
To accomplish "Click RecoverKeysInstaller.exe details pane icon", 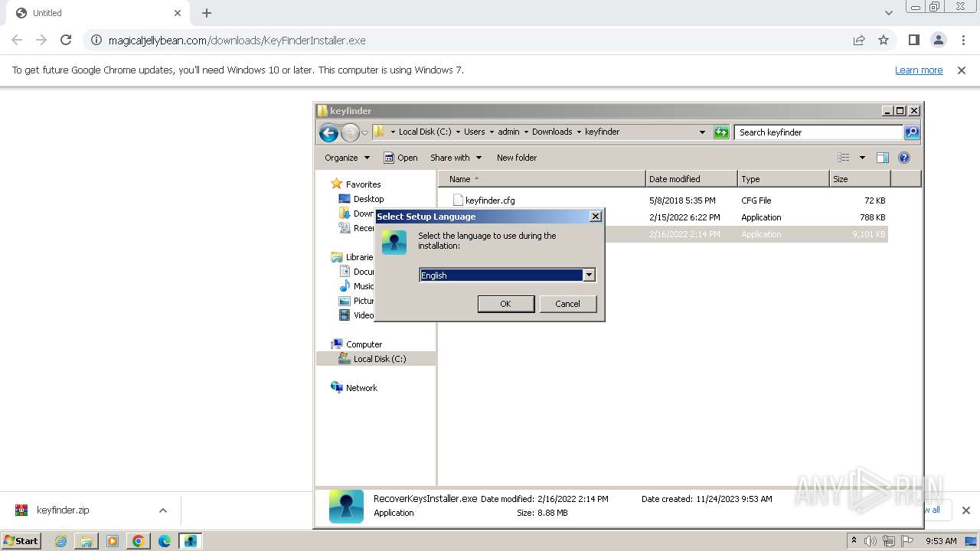I will click(346, 507).
